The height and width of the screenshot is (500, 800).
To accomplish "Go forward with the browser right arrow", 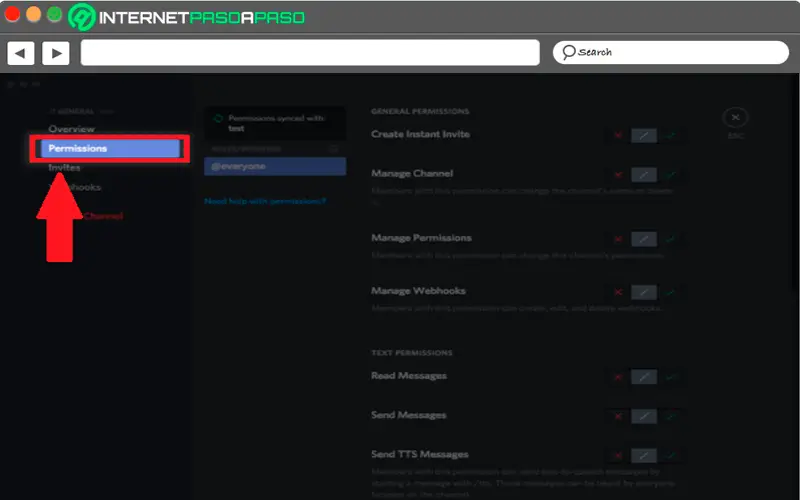I will tap(56, 53).
